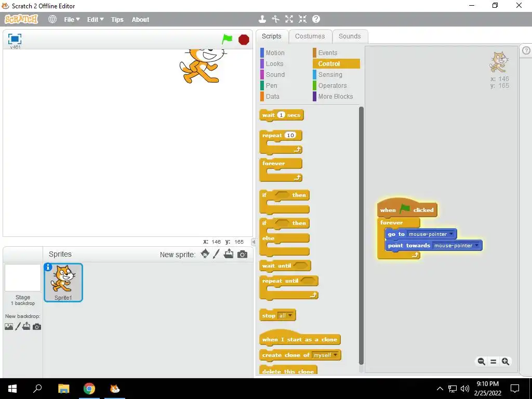
Task: Open the language globe menu
Action: coord(52,19)
